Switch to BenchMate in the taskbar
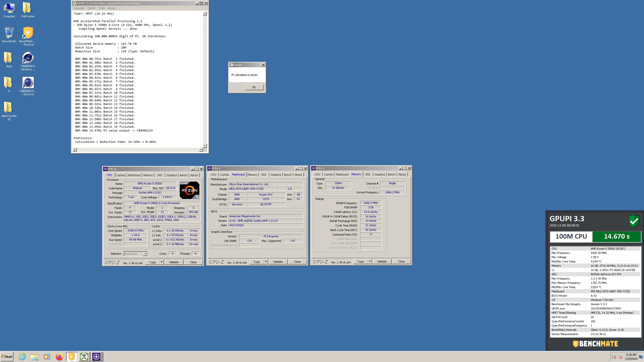 click(x=72, y=356)
